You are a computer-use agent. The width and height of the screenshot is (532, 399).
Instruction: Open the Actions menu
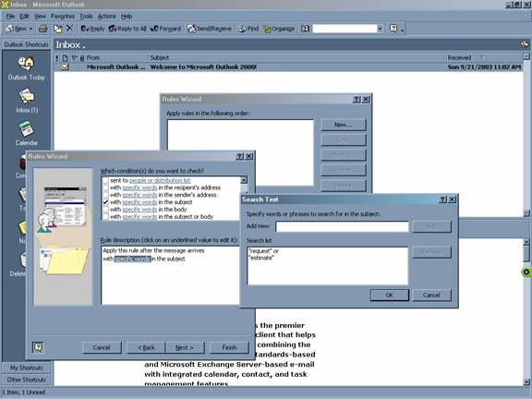tap(106, 16)
